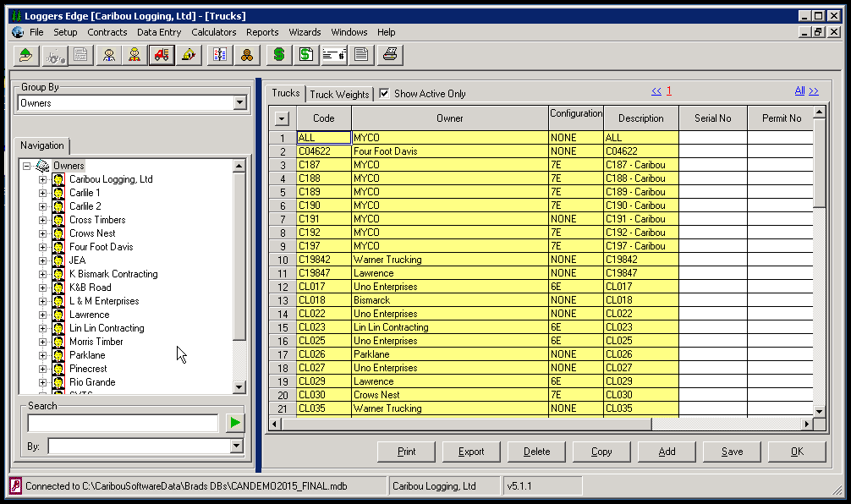The width and height of the screenshot is (851, 504).
Task: Click the printer toolbar icon
Action: (390, 55)
